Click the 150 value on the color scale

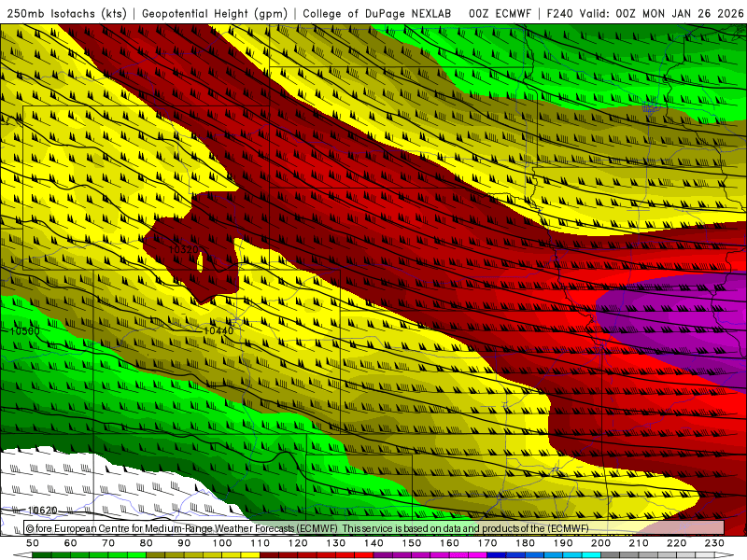click(412, 543)
